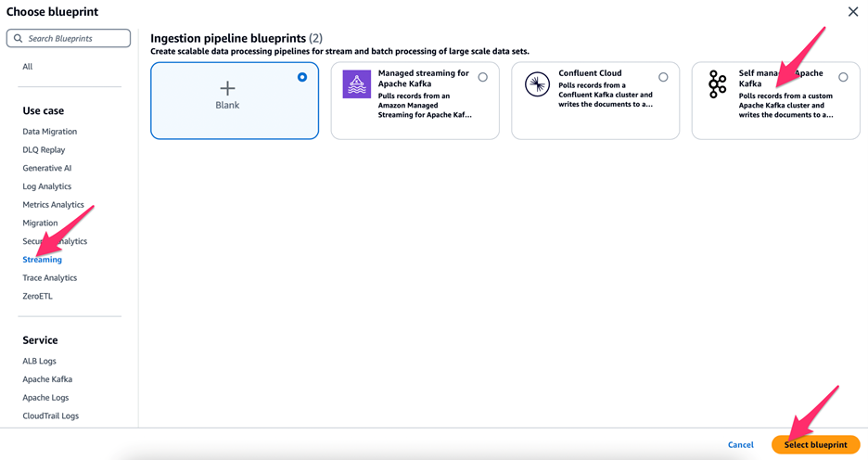Click the Service section heading
The image size is (868, 460).
pyautogui.click(x=40, y=339)
